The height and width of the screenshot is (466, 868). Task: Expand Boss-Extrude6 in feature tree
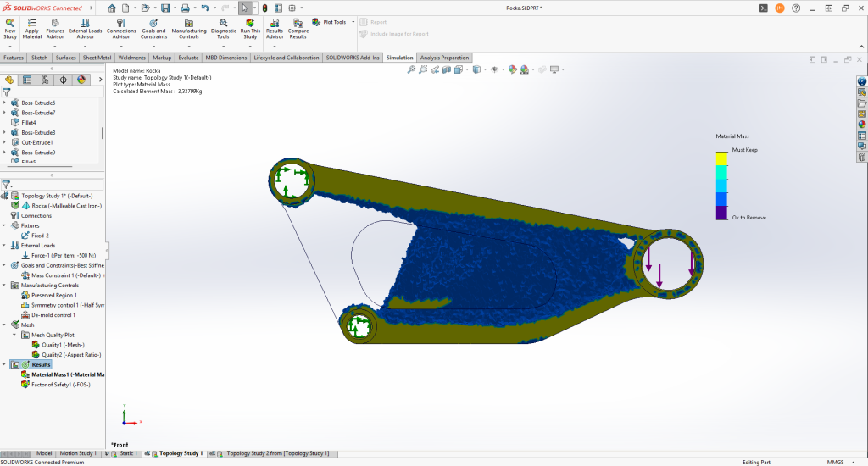(5, 103)
